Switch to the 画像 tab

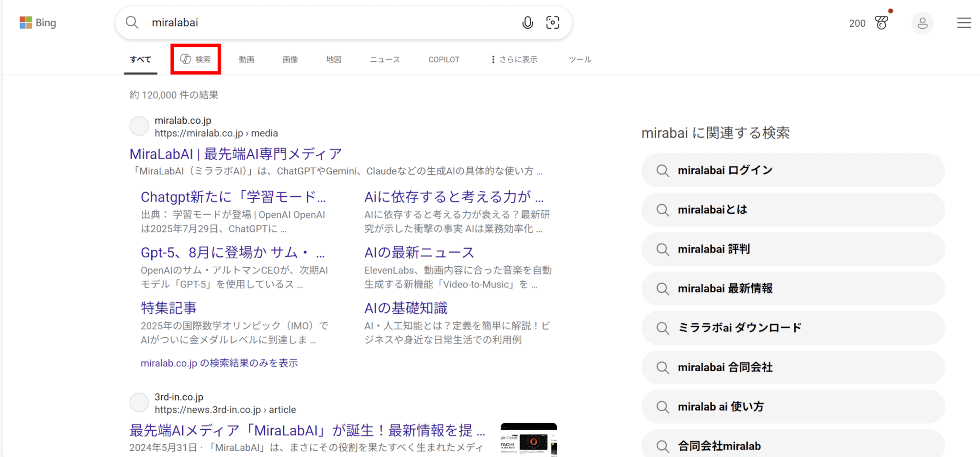(x=290, y=59)
